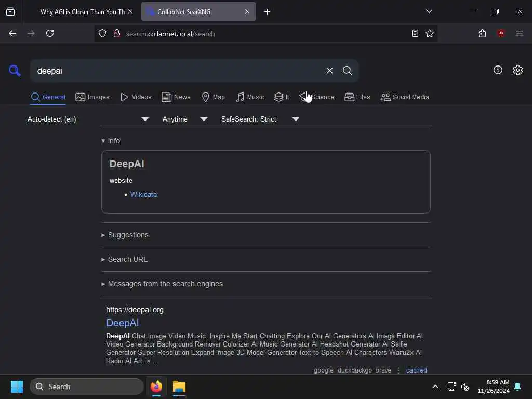Viewport: 532px width, 399px height.
Task: Expand the Suggestions section
Action: [125, 235]
